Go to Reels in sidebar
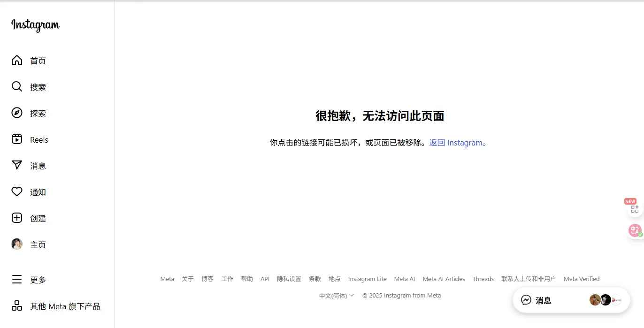The width and height of the screenshot is (644, 328). click(39, 140)
